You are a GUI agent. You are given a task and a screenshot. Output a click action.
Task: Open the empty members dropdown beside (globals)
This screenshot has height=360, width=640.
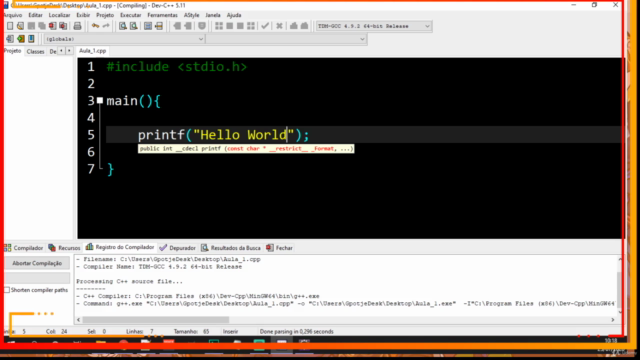tap(286, 39)
